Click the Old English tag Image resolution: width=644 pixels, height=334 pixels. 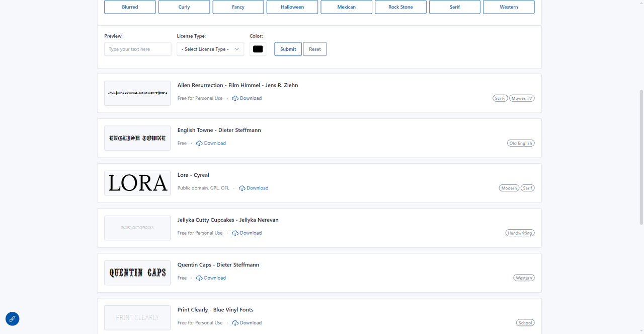520,143
